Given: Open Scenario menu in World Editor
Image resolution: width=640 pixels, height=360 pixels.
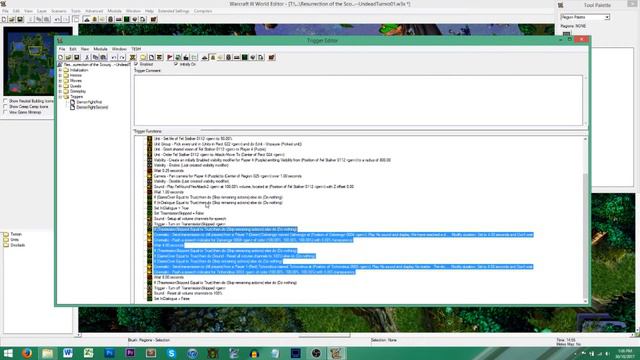Looking at the screenshot, I should coord(58,11).
